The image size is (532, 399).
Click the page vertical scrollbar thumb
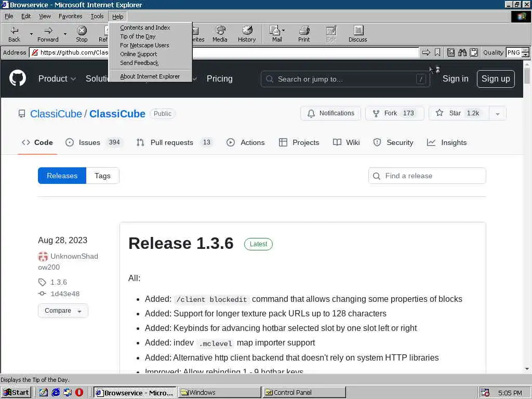[527, 75]
